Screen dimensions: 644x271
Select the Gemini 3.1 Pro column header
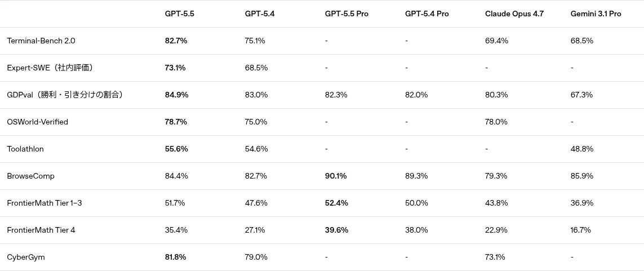click(596, 14)
